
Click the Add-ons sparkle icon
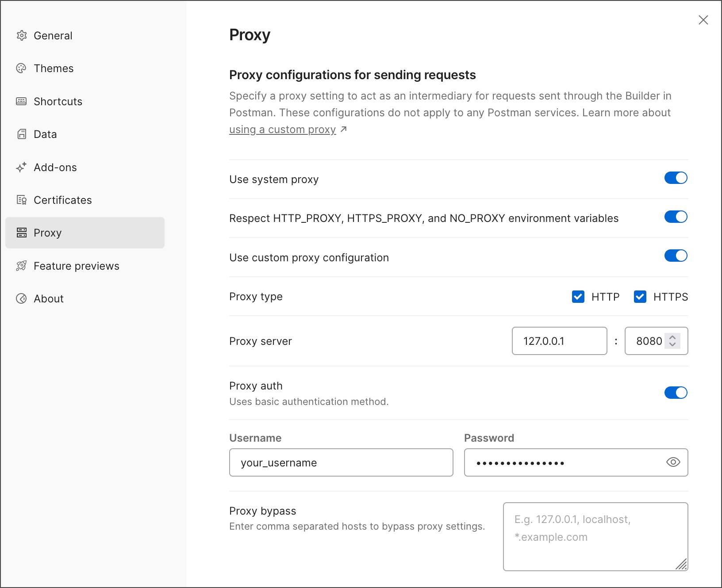point(21,167)
